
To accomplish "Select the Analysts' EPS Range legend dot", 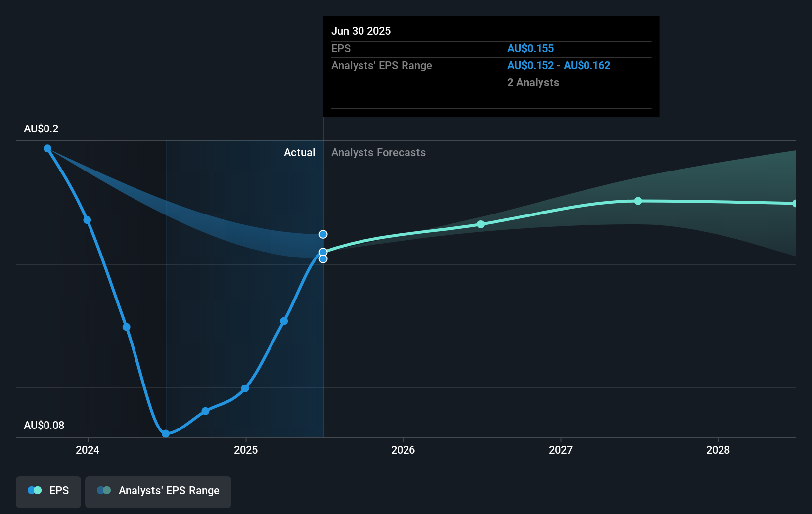I will [x=104, y=490].
